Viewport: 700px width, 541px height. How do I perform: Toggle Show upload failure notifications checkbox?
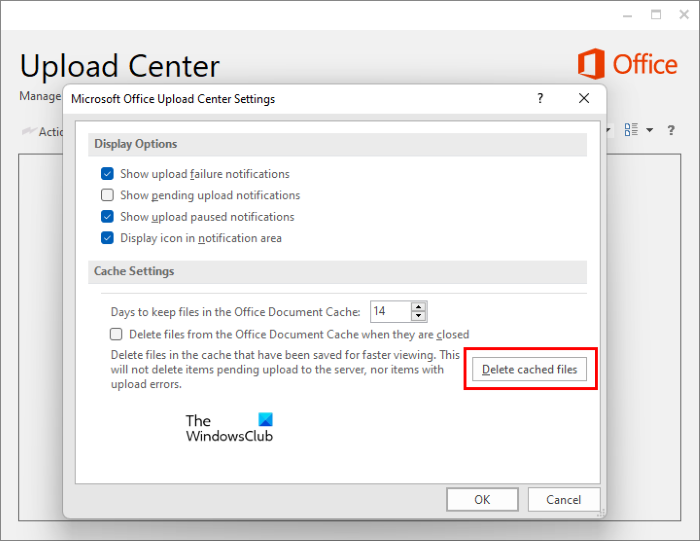[x=107, y=174]
